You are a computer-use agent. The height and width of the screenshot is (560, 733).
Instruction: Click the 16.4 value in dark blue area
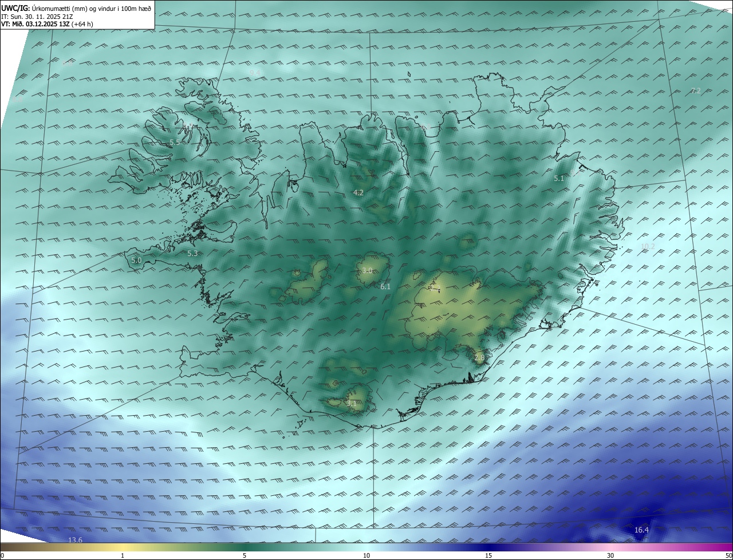[x=641, y=530]
